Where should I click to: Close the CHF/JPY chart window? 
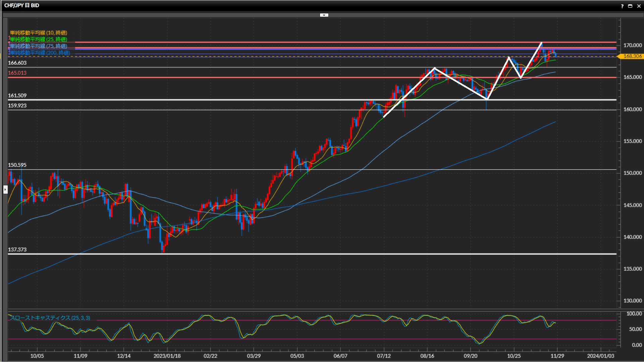pos(639,6)
